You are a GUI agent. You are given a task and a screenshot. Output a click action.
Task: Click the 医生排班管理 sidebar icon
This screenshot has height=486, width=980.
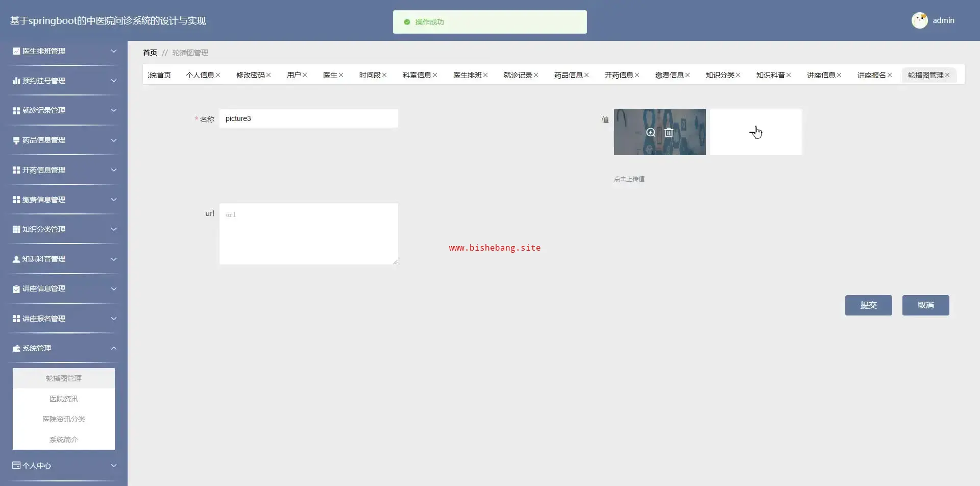point(16,51)
